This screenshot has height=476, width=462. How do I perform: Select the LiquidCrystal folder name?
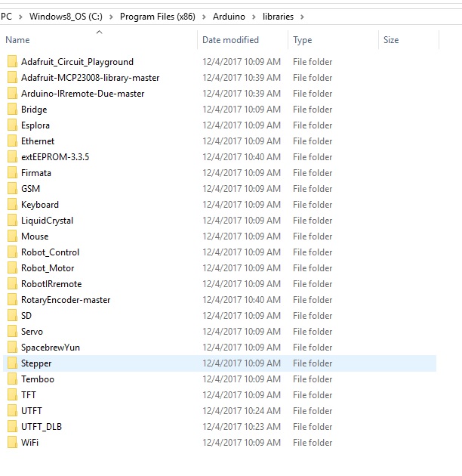47,221
